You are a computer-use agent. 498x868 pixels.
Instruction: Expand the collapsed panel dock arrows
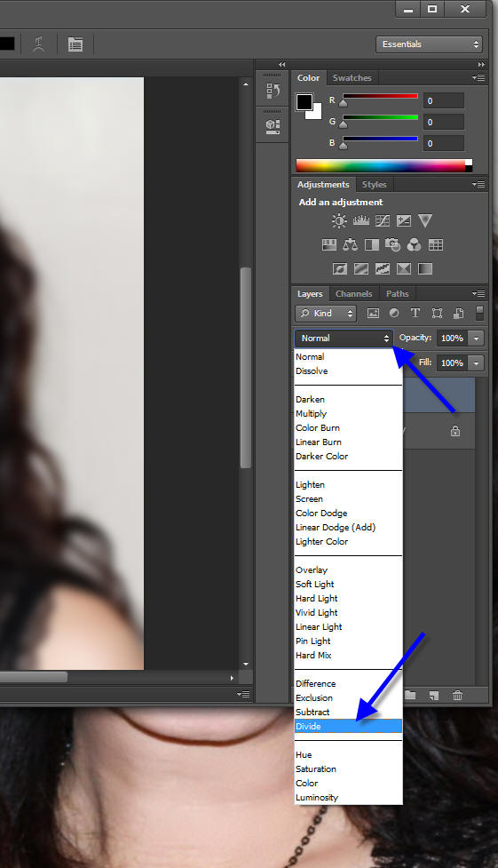[282, 65]
